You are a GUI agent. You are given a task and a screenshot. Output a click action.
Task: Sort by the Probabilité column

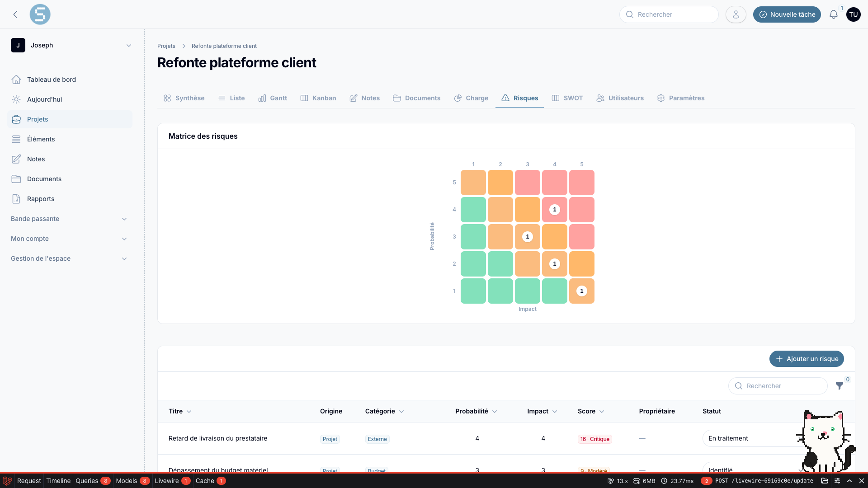point(476,411)
